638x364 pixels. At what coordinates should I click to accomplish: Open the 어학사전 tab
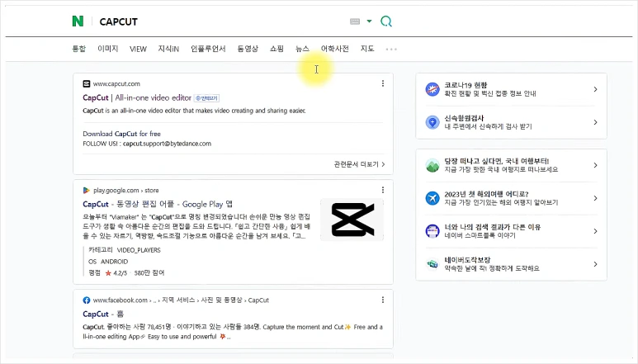pos(335,49)
